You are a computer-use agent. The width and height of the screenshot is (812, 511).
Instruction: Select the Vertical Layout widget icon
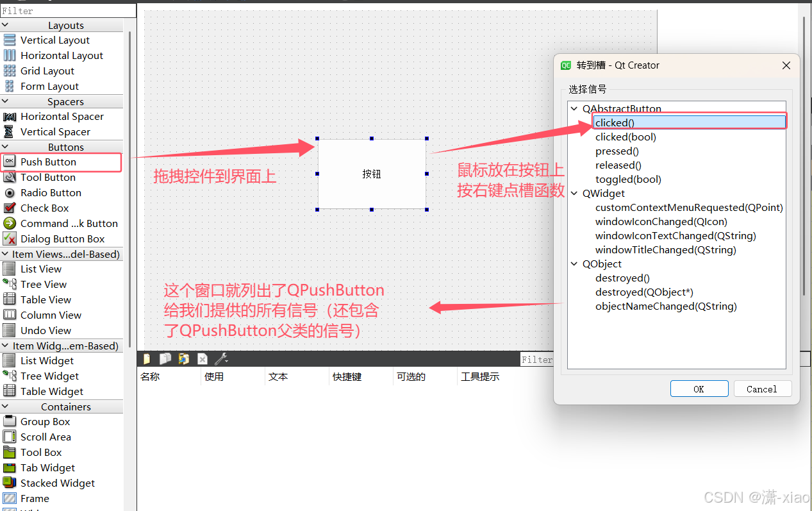(10, 40)
